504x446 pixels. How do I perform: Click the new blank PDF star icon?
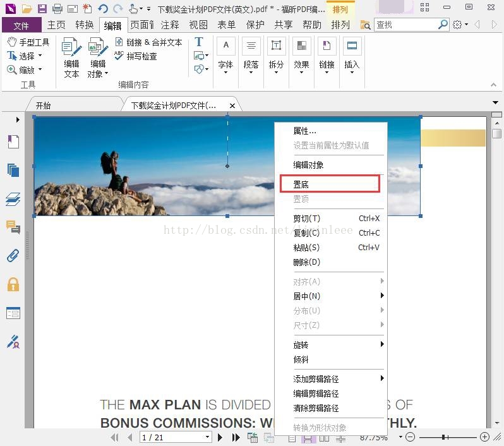pos(87,8)
